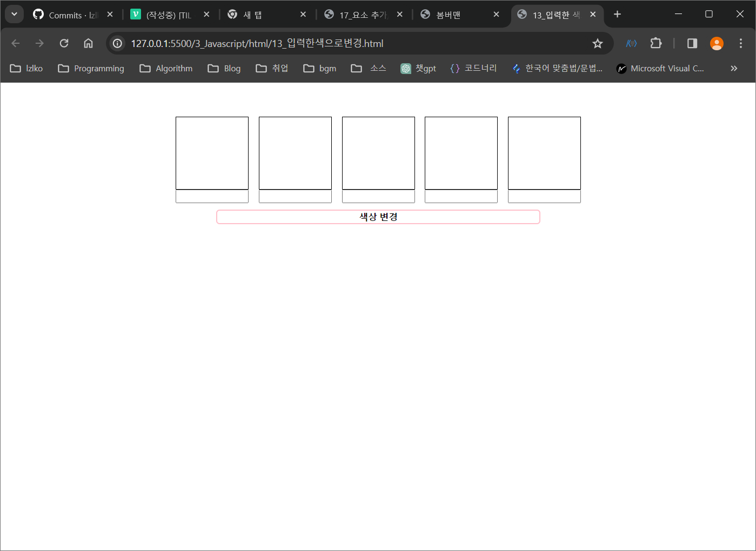Open the browser extensions puzzle icon

(655, 43)
